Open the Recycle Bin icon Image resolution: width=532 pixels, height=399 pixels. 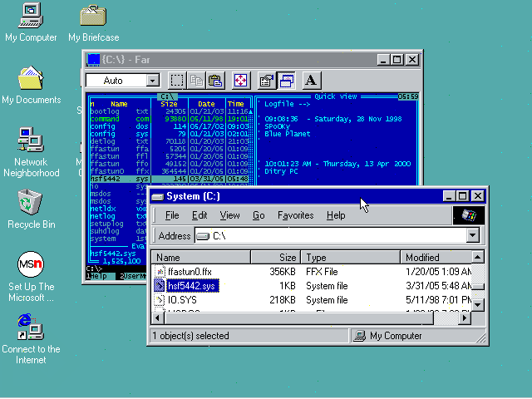point(31,202)
